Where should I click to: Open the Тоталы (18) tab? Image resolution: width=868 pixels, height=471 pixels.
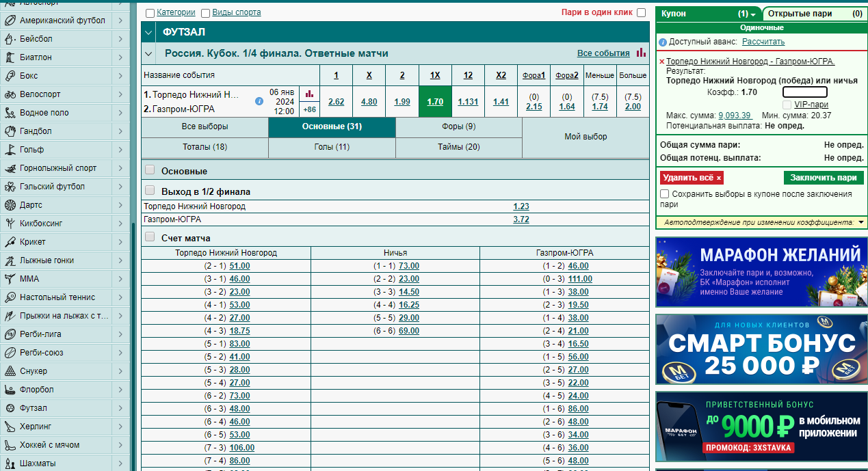[x=205, y=147]
